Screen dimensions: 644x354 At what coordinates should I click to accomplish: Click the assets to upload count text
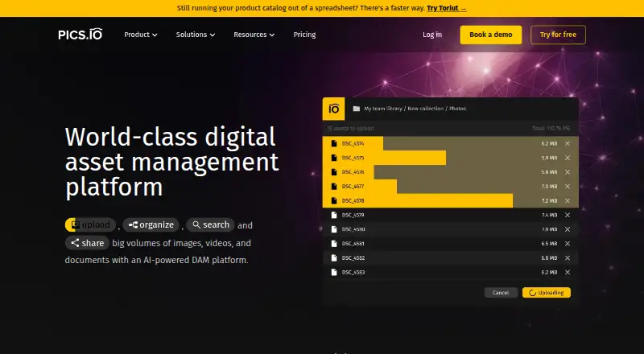pos(350,129)
